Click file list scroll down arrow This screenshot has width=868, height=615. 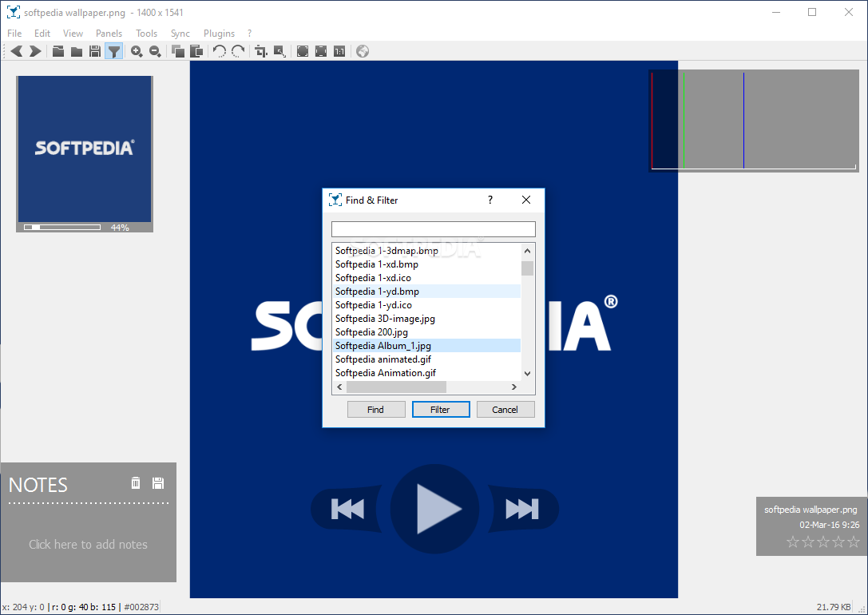528,374
